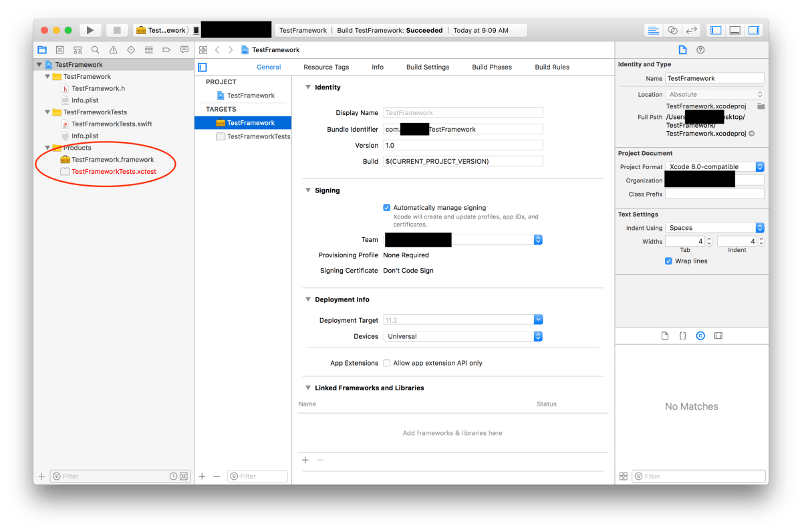The image size is (802, 532).
Task: Open the Deployment Target dropdown
Action: 463,320
